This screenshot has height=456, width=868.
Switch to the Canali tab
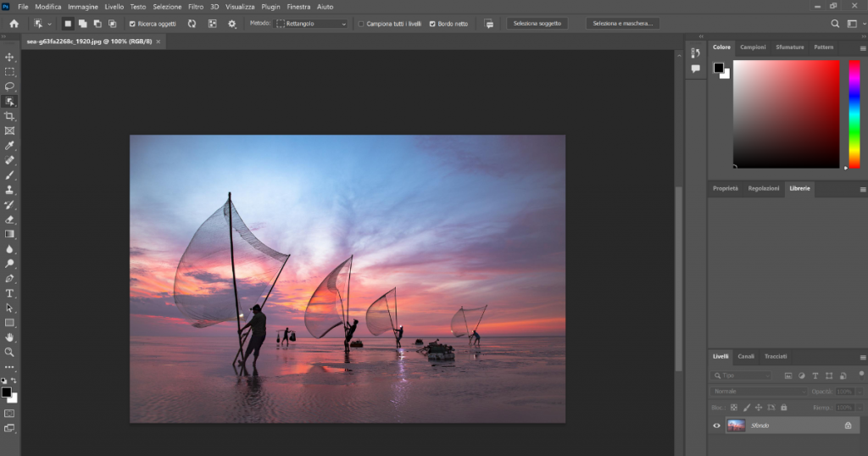click(746, 356)
